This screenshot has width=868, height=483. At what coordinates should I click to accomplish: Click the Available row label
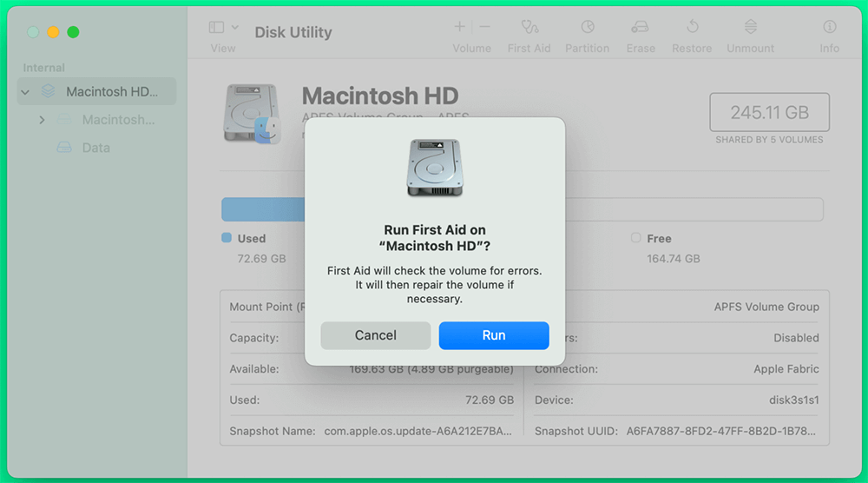click(x=254, y=369)
